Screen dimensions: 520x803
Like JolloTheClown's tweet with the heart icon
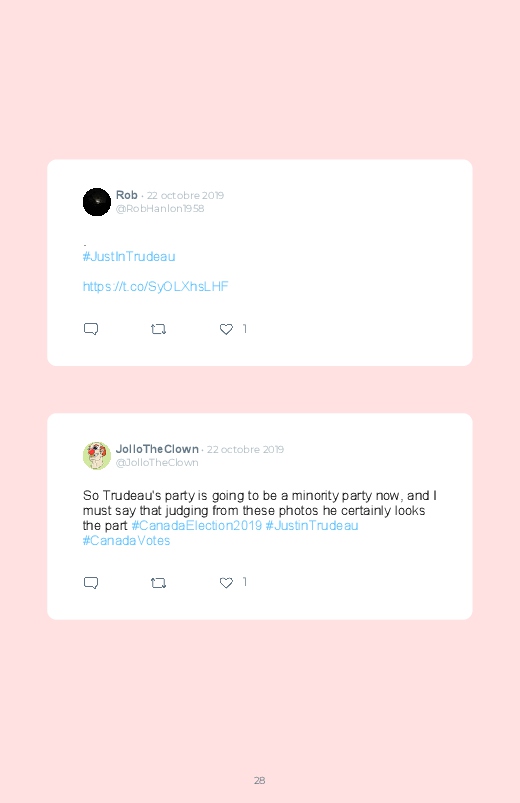click(226, 583)
